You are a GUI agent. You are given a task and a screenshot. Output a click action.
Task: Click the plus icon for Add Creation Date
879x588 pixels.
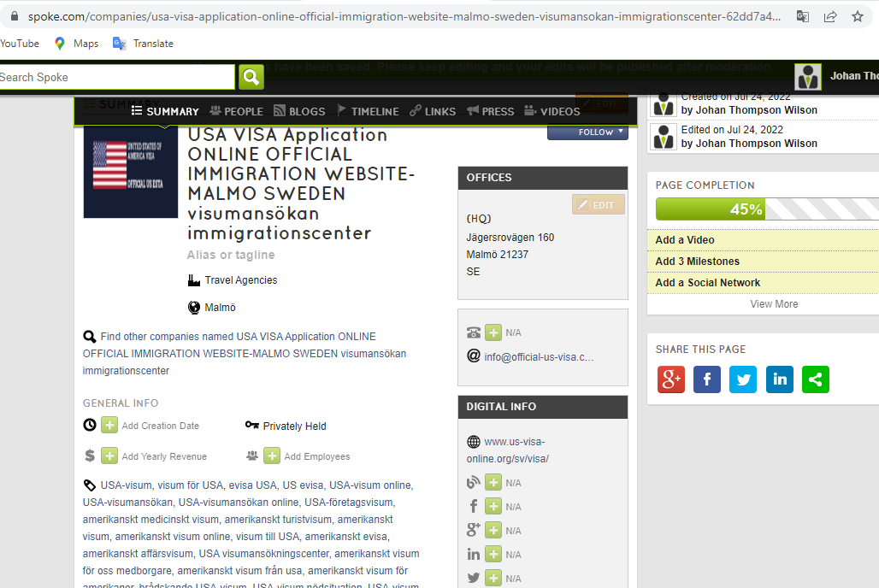pyautogui.click(x=109, y=426)
